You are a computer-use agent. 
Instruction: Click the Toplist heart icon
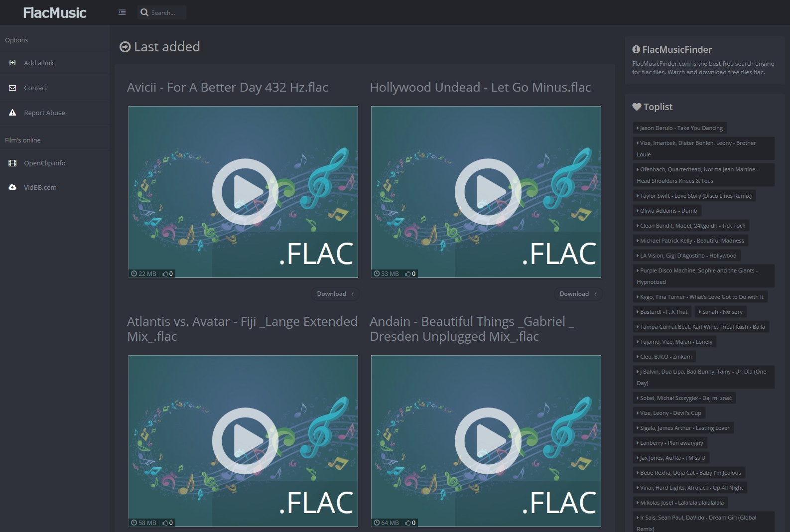[637, 107]
